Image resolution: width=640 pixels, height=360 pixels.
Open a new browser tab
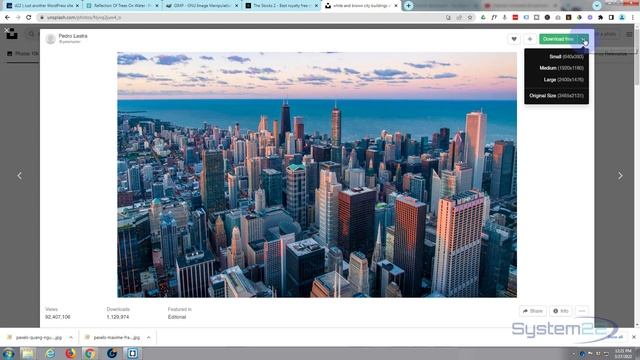(x=408, y=6)
